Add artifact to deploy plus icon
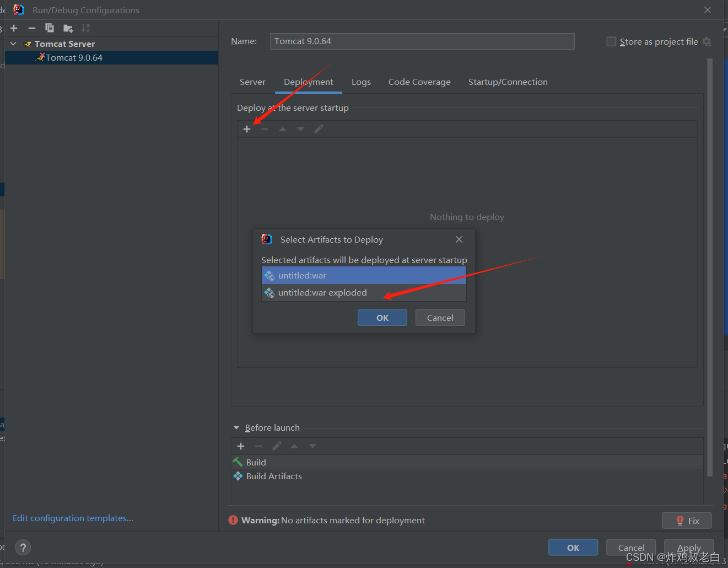The image size is (728, 568). click(247, 129)
